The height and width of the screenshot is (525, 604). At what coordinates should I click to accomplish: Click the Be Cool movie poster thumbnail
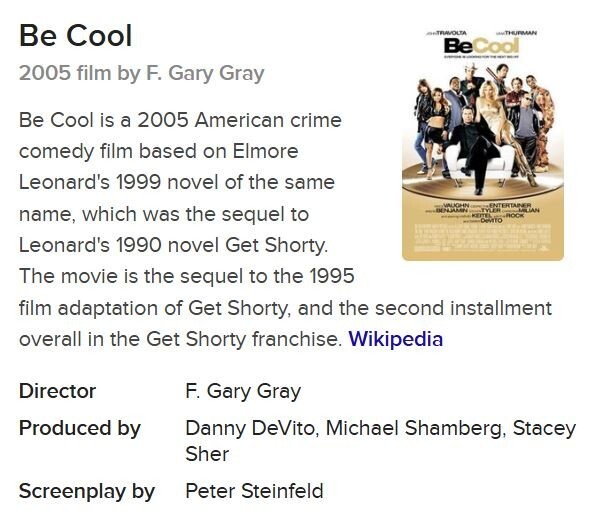coord(483,143)
